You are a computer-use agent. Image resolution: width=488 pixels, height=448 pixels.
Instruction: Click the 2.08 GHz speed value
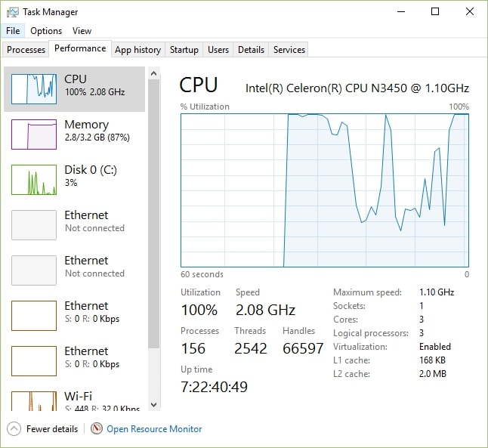[x=265, y=310]
